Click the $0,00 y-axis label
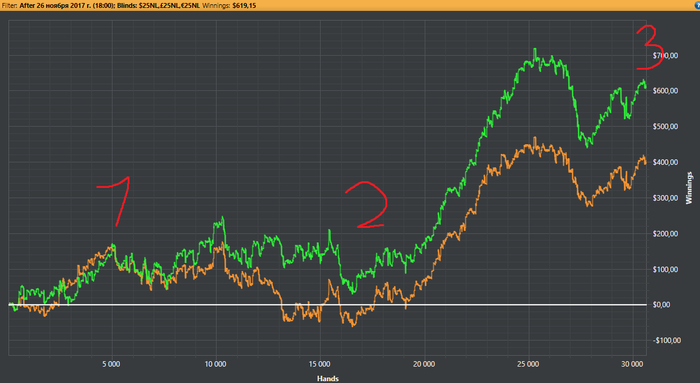The image size is (700, 383). click(x=661, y=304)
